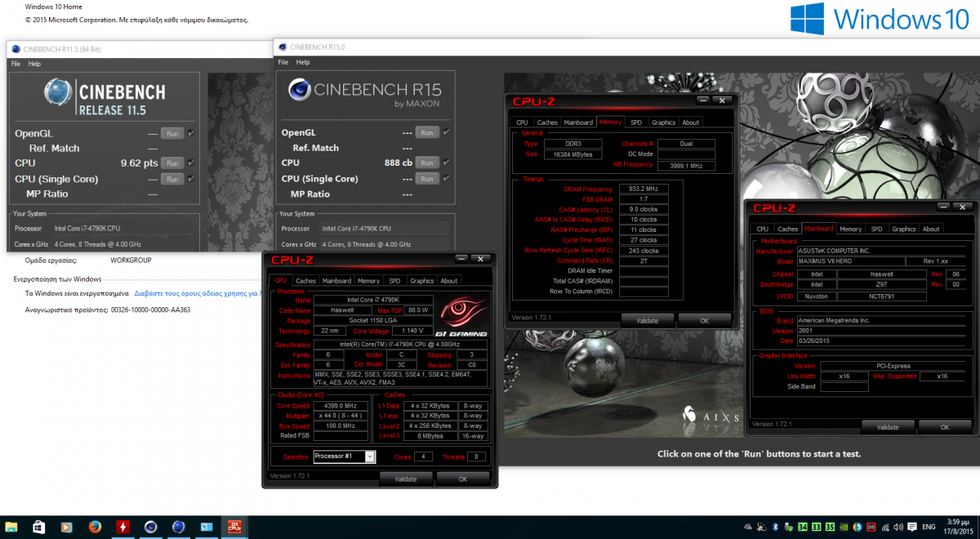Toggle OpenGL checkbox in Cinebench R15
This screenshot has width=980, height=539.
pos(447,132)
